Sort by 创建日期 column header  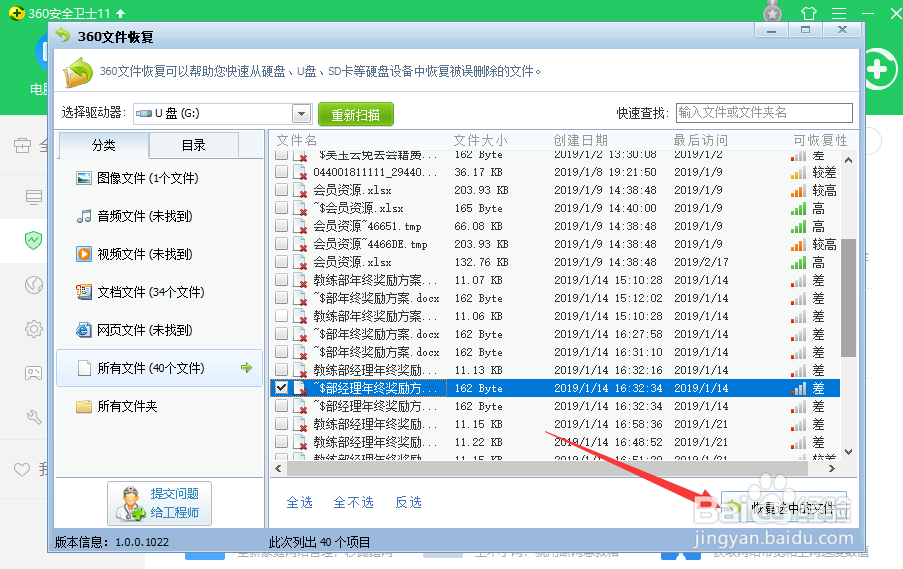(580, 140)
